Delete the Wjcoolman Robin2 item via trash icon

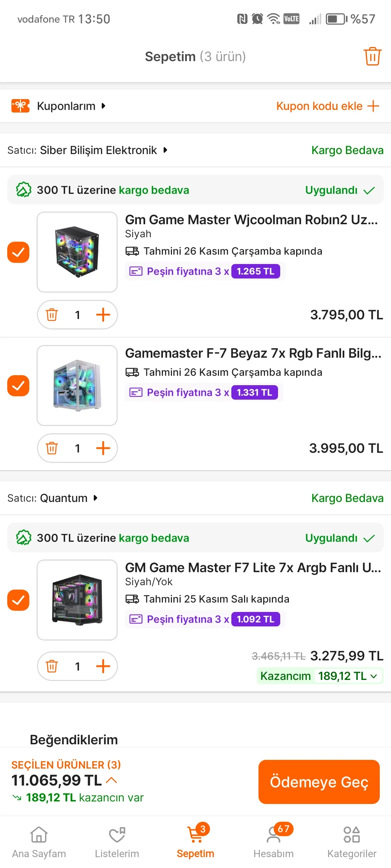[x=52, y=315]
